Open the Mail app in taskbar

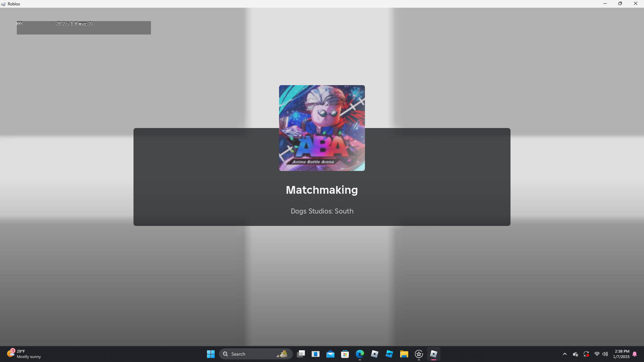click(330, 354)
